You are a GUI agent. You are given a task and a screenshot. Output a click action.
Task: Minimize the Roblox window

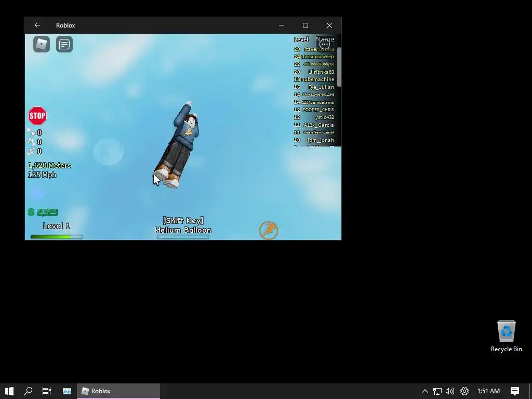click(282, 25)
